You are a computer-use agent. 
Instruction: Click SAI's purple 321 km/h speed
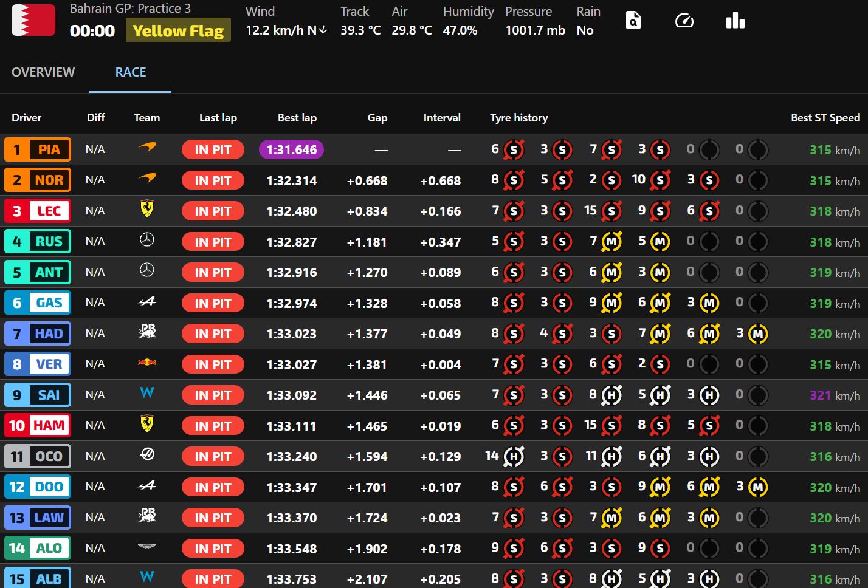835,395
